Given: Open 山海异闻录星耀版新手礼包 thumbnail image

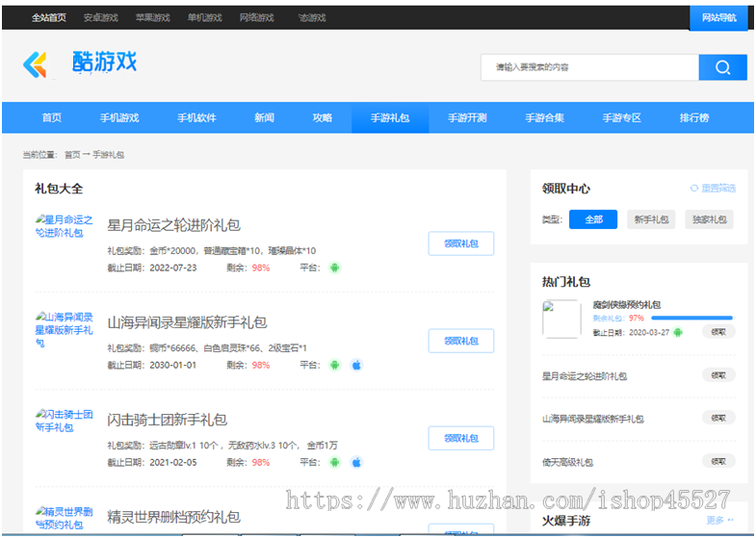Looking at the screenshot, I should tap(65, 329).
